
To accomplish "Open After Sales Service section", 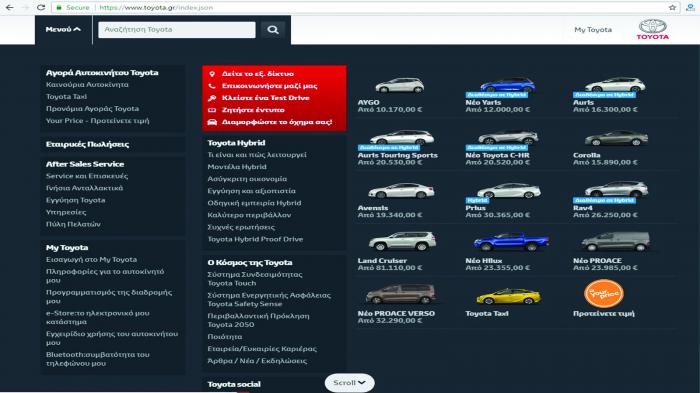I will point(85,164).
